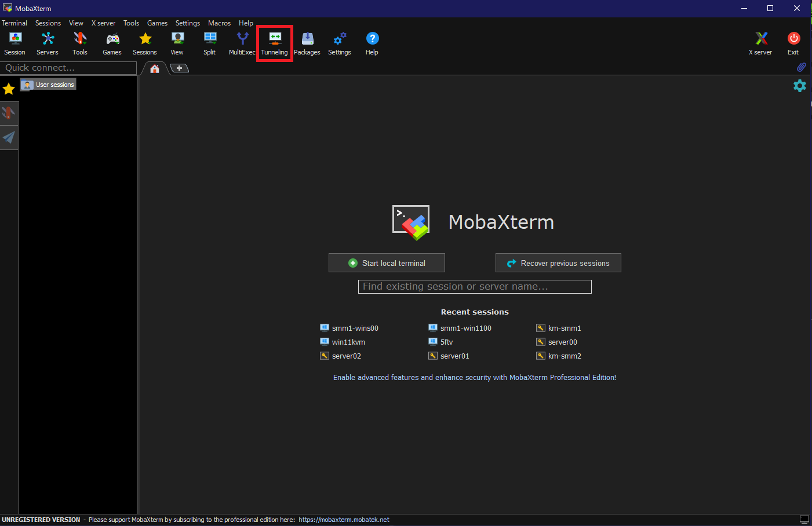Click the MobaXterm logo thumbnail
Image resolution: width=812 pixels, height=526 pixels.
pyautogui.click(x=410, y=222)
